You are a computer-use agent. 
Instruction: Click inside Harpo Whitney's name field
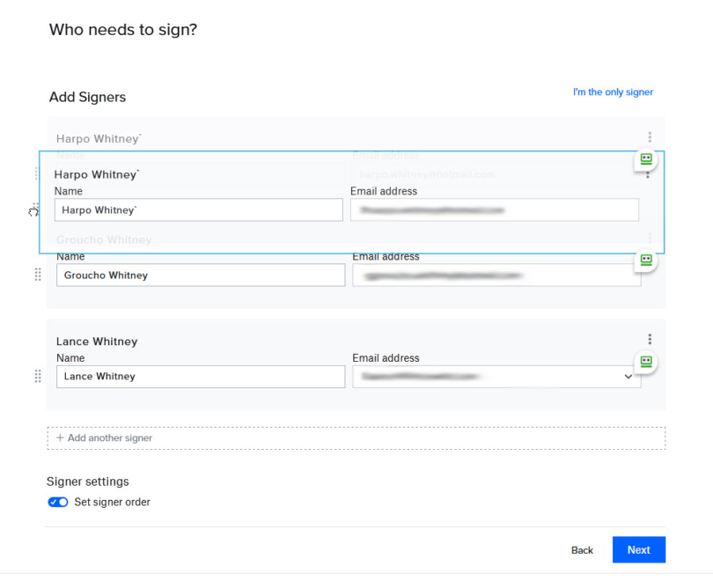tap(198, 209)
